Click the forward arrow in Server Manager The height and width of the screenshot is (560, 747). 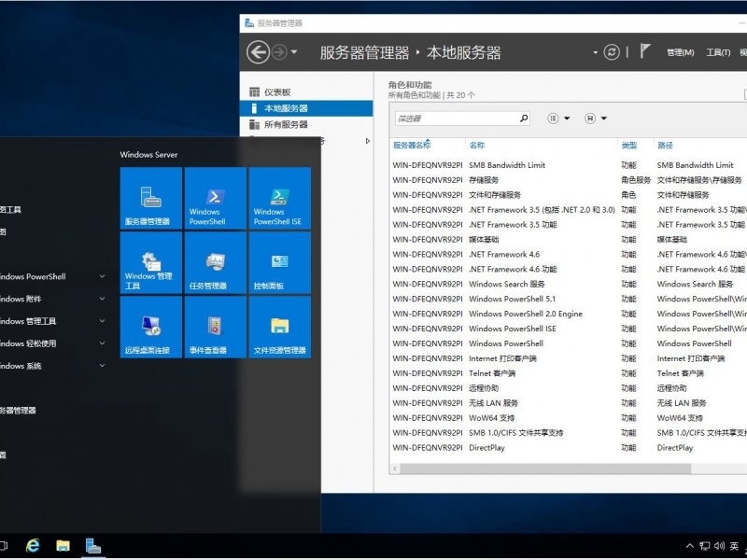(279, 52)
